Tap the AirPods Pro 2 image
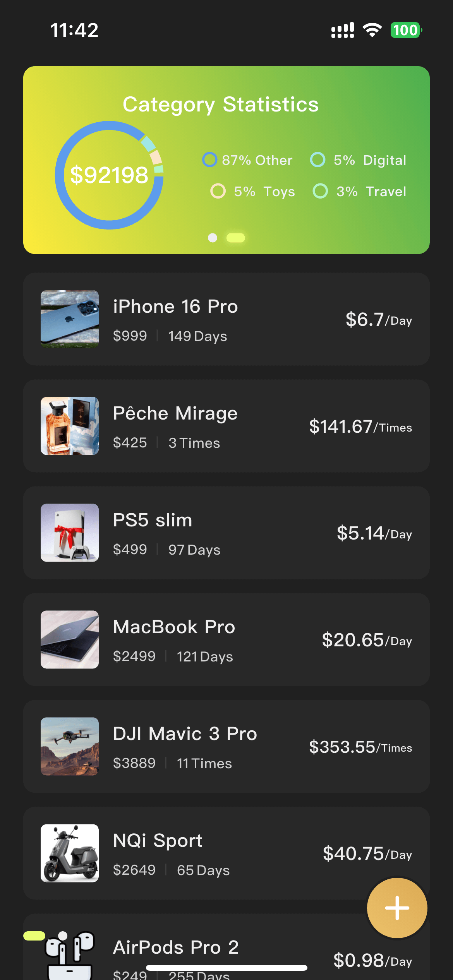 [70, 955]
